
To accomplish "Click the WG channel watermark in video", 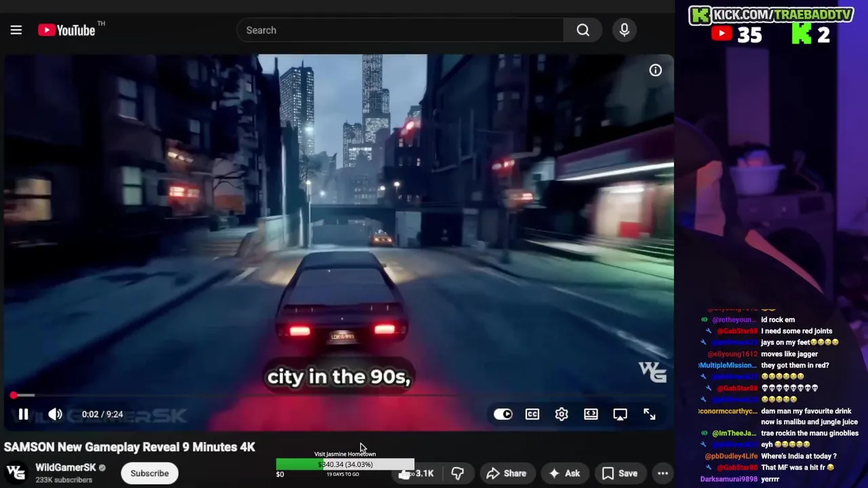I will click(x=652, y=371).
